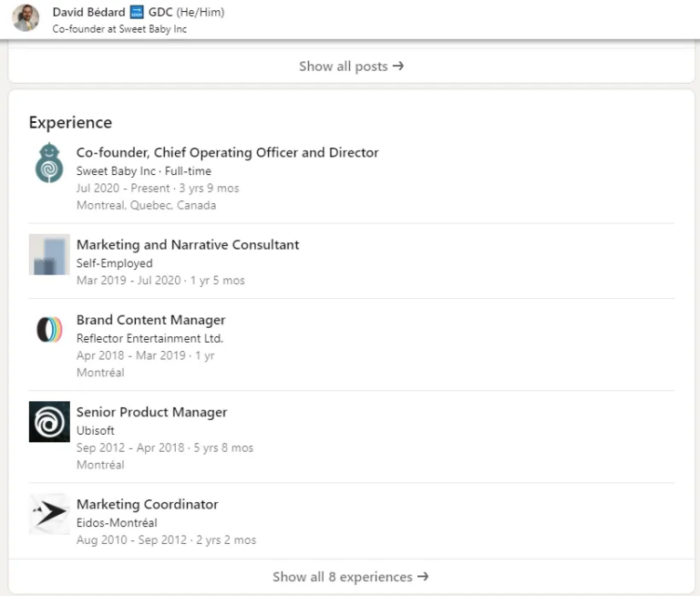The image size is (700, 596).
Task: Click the Eidos-Montréal arrow logo
Action: click(49, 514)
